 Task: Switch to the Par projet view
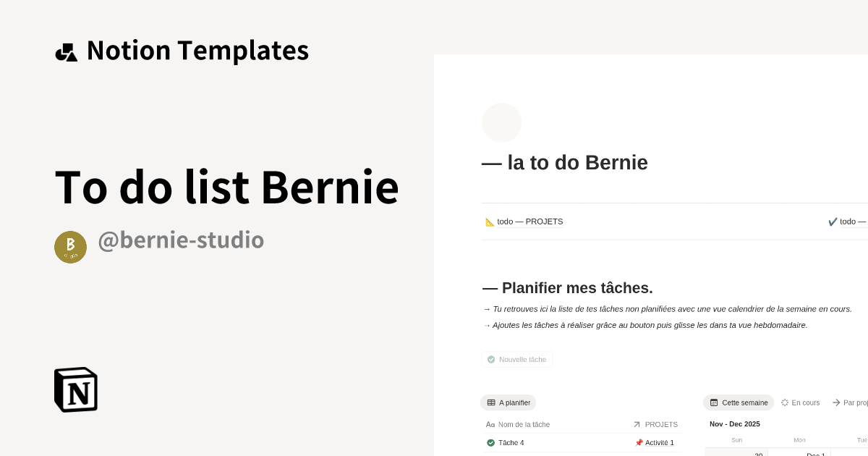[x=854, y=402]
